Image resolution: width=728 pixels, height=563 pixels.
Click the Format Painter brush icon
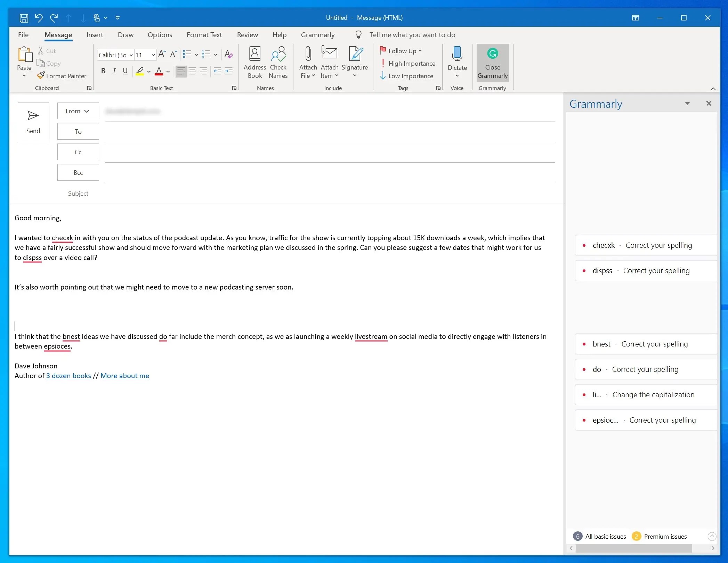41,75
